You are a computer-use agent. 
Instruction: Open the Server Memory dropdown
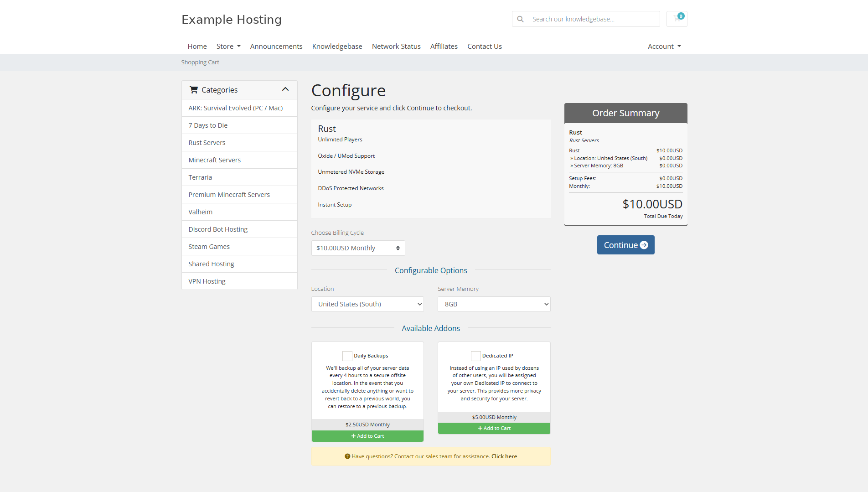coord(494,304)
